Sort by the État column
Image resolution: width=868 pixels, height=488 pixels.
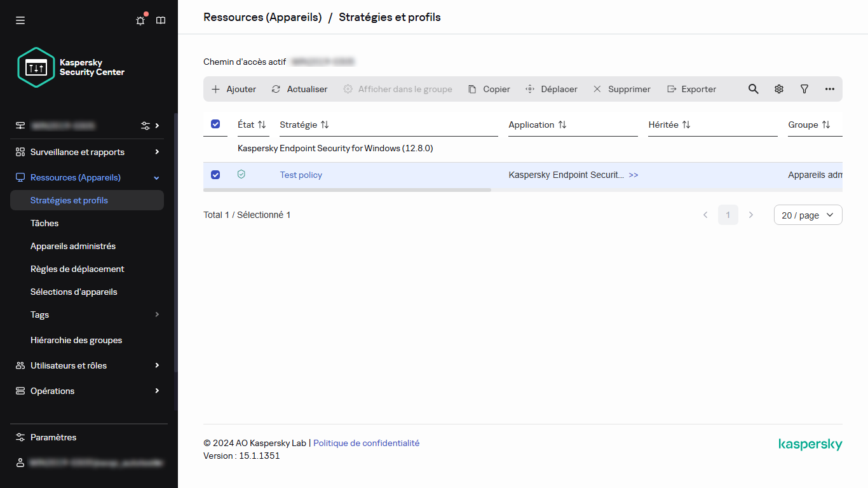[x=252, y=125]
